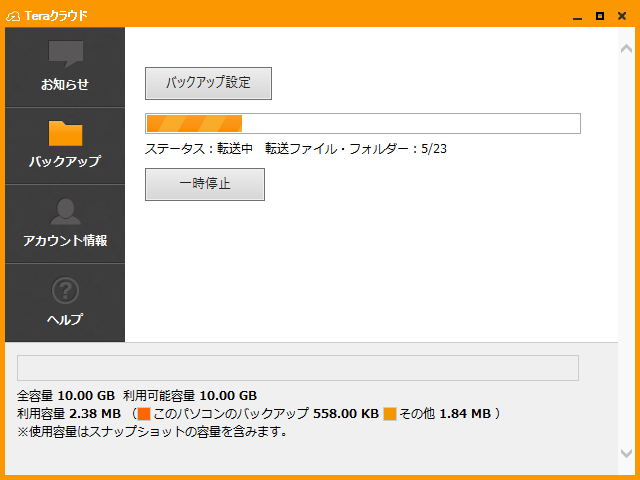Select the バックアップ sidebar label

65,161
